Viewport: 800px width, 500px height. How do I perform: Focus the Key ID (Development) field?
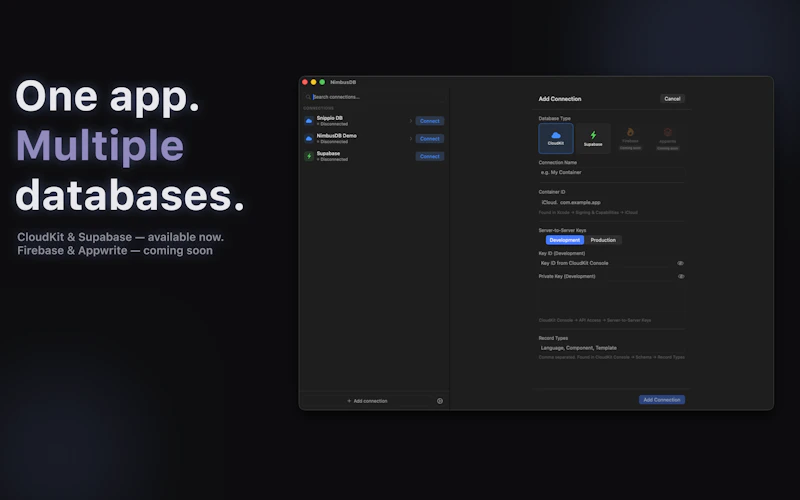(607, 263)
